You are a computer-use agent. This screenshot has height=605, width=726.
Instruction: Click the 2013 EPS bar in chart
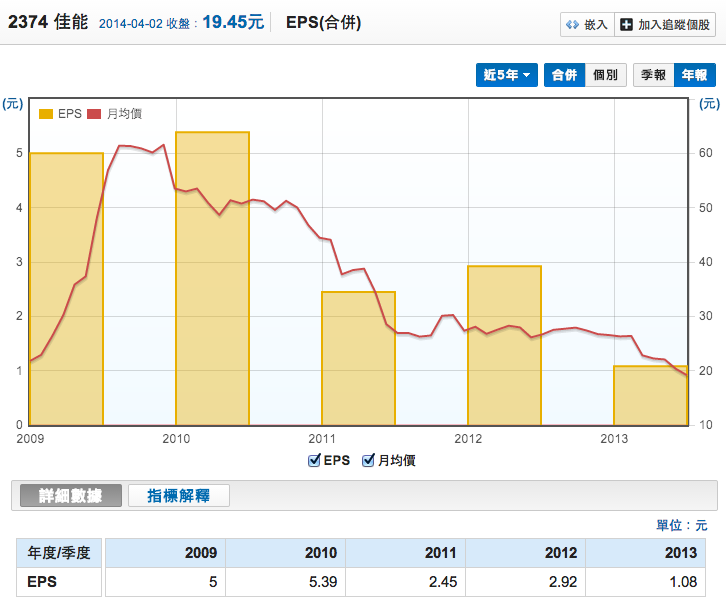pos(650,396)
